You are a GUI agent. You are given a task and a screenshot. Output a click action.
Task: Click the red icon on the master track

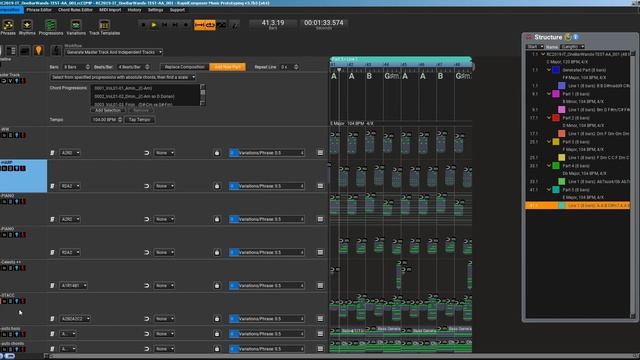click(x=23, y=81)
